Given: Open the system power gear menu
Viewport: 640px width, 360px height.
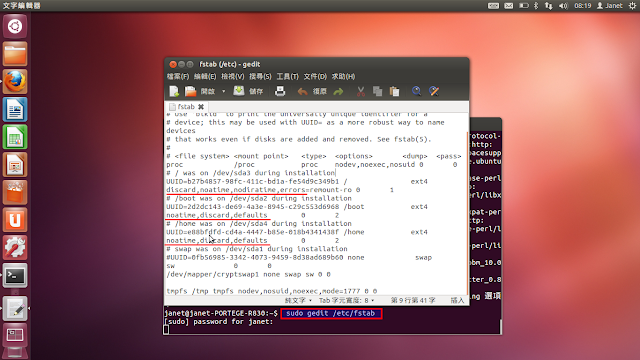Looking at the screenshot, I should pos(633,6).
